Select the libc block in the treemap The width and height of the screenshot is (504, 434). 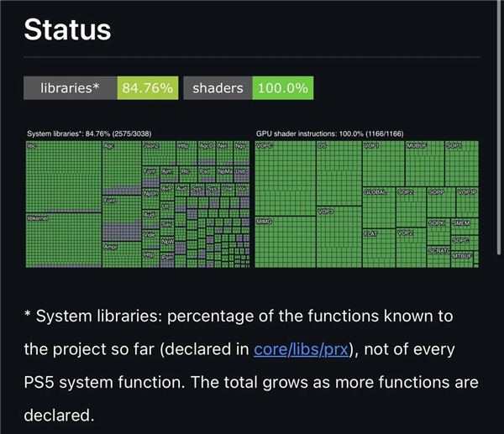pos(64,176)
